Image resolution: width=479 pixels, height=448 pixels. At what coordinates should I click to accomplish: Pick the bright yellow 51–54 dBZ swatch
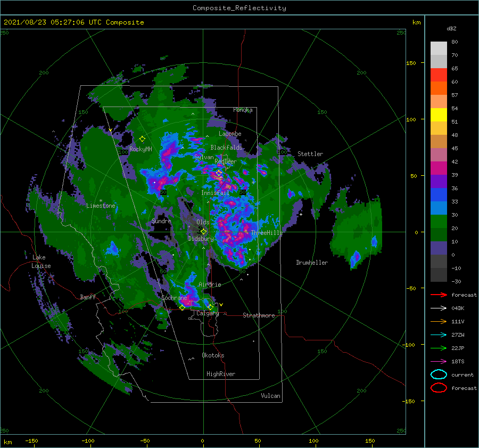(439, 115)
